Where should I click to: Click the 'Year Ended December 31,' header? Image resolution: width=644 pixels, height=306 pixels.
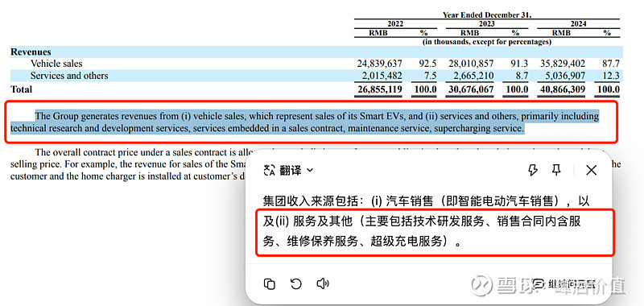click(x=487, y=14)
